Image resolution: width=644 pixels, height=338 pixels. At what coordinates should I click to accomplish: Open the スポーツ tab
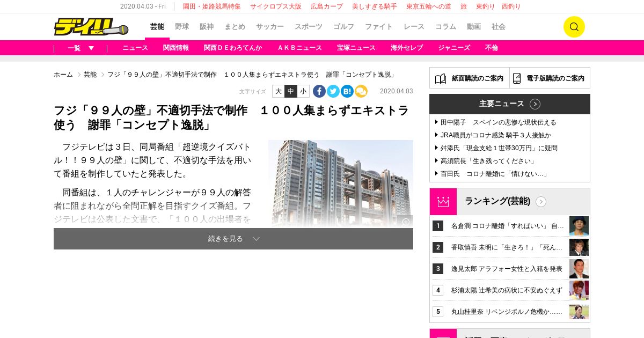(x=309, y=27)
